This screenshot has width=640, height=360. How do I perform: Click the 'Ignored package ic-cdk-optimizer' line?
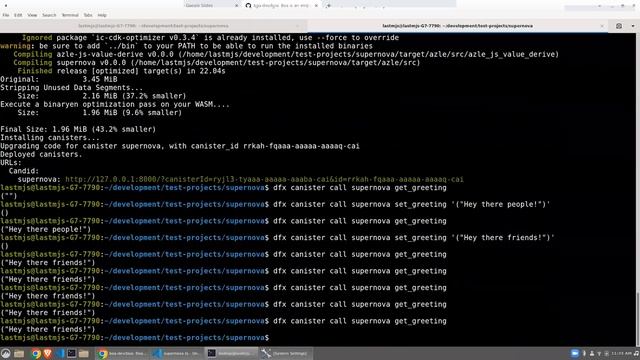point(210,38)
